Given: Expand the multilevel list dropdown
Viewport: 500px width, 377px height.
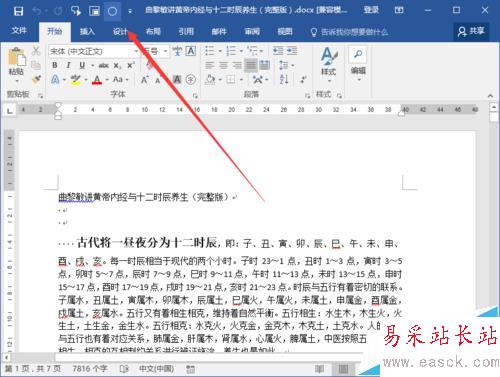Looking at the screenshot, I should pos(261,51).
